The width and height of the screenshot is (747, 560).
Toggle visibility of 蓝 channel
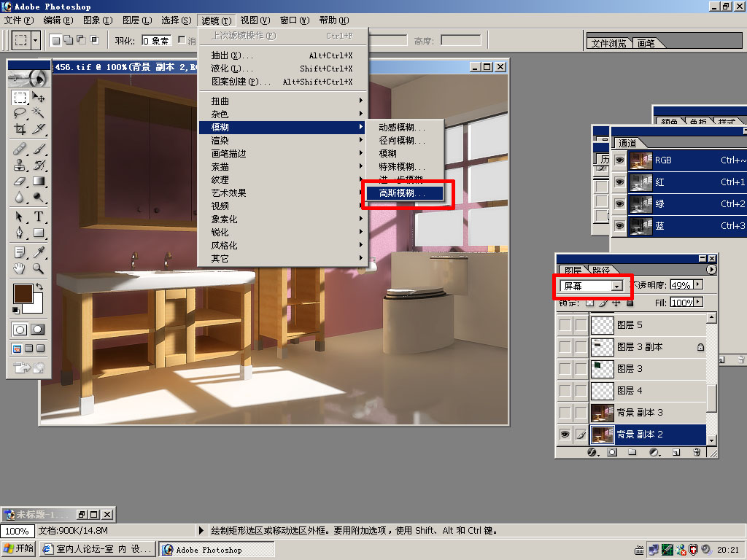[x=619, y=226]
